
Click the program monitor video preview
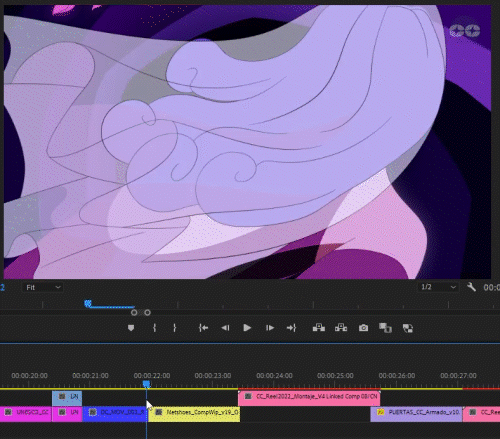(x=247, y=142)
